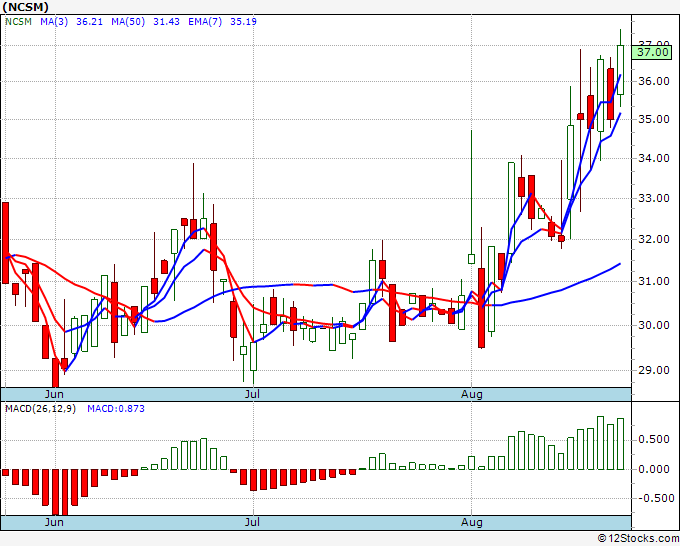Open the 12Stocks.com copyright link

[638, 539]
